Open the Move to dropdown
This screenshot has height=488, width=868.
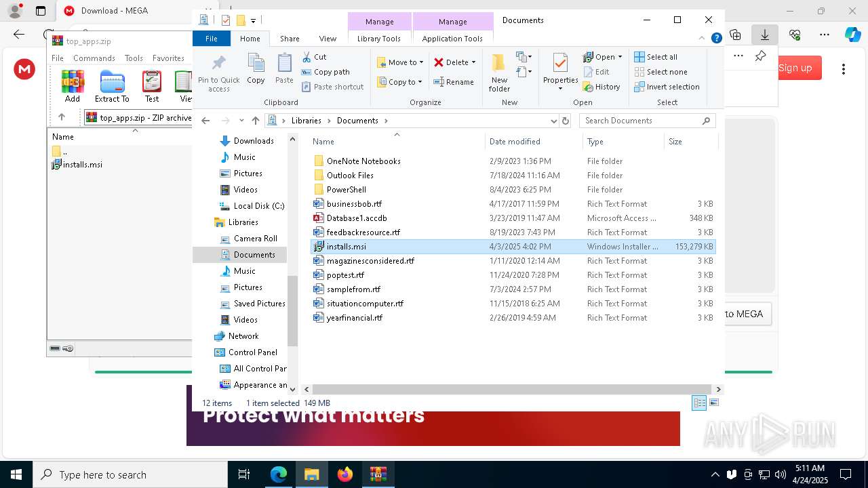400,62
